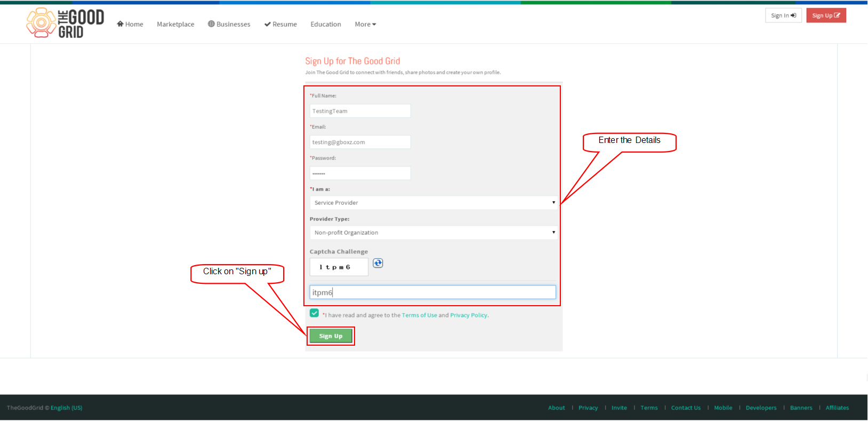Open the Affiliates footer link

click(837, 408)
